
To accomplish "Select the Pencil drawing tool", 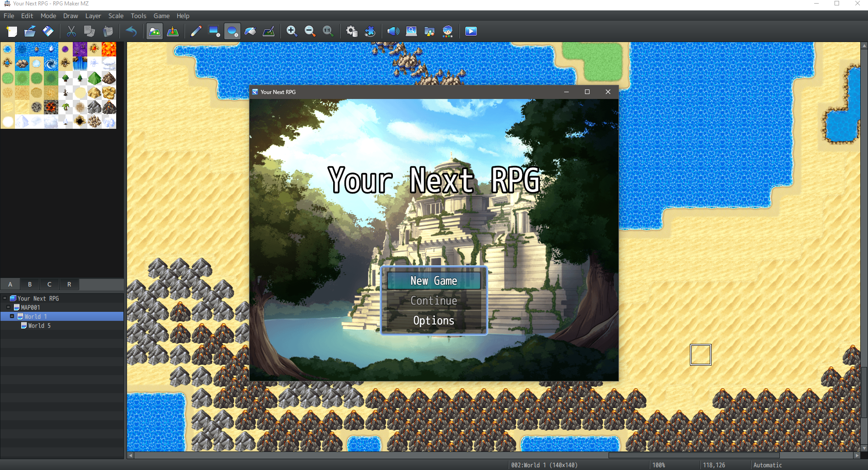I will pyautogui.click(x=196, y=31).
